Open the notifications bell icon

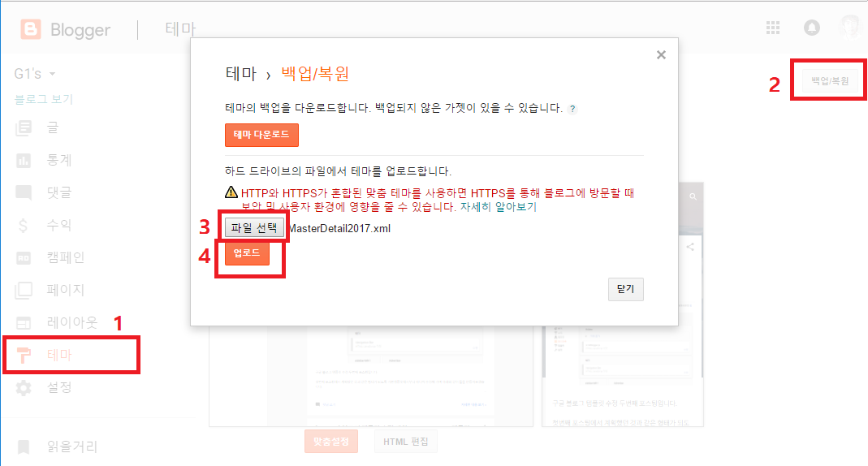pyautogui.click(x=811, y=28)
